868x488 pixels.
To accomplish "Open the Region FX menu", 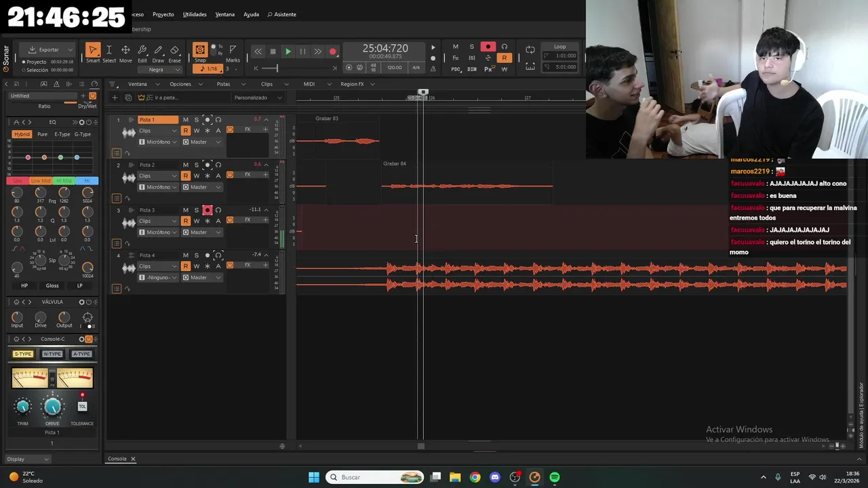I will tap(357, 84).
